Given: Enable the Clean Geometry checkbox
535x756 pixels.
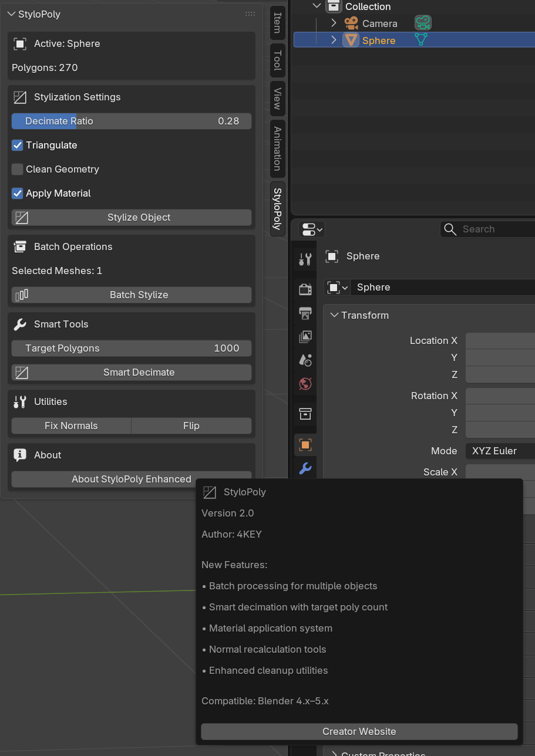Looking at the screenshot, I should (18, 169).
